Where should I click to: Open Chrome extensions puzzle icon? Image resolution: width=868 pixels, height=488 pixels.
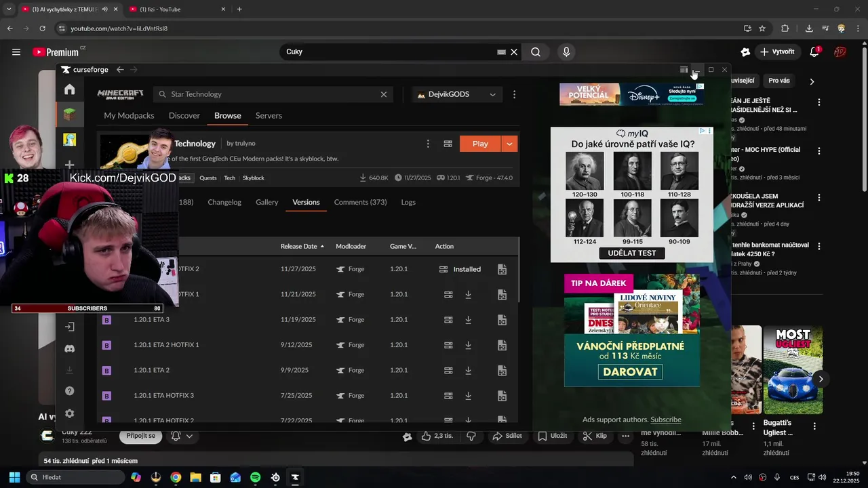(x=785, y=28)
